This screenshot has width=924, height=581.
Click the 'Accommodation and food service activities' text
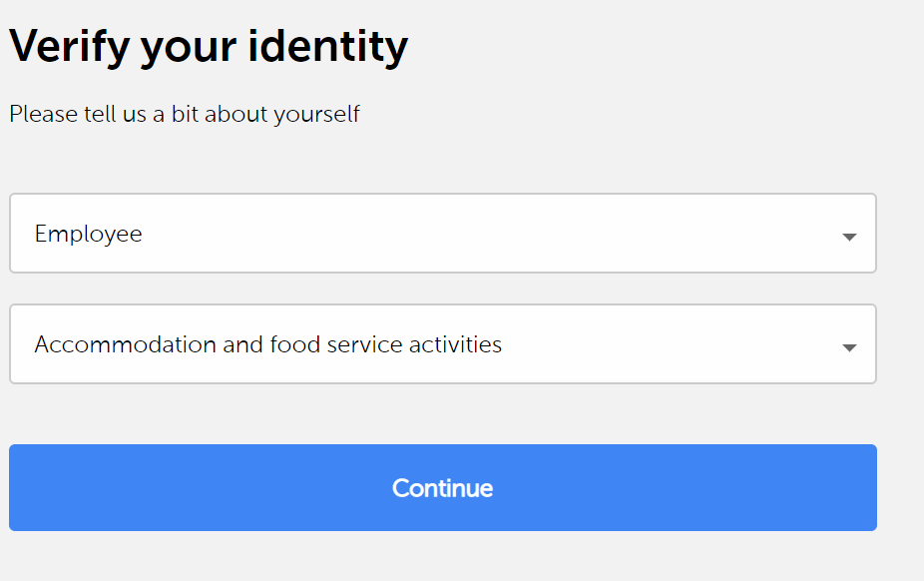coord(267,344)
